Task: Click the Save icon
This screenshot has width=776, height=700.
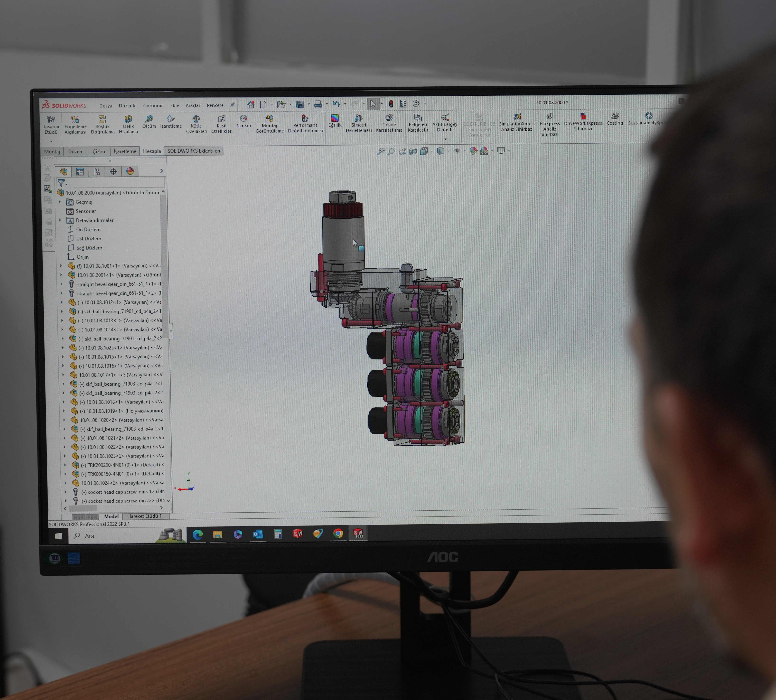Action: click(x=300, y=104)
